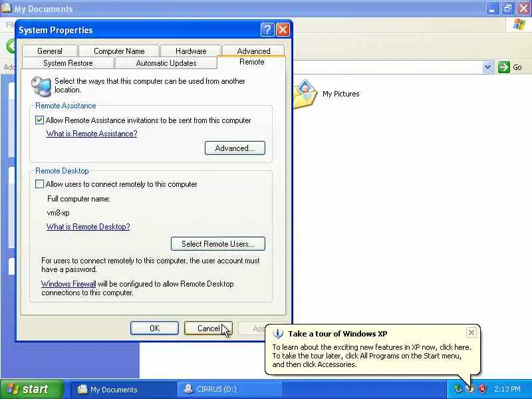
Task: Select the Remote tab
Action: tap(252, 62)
